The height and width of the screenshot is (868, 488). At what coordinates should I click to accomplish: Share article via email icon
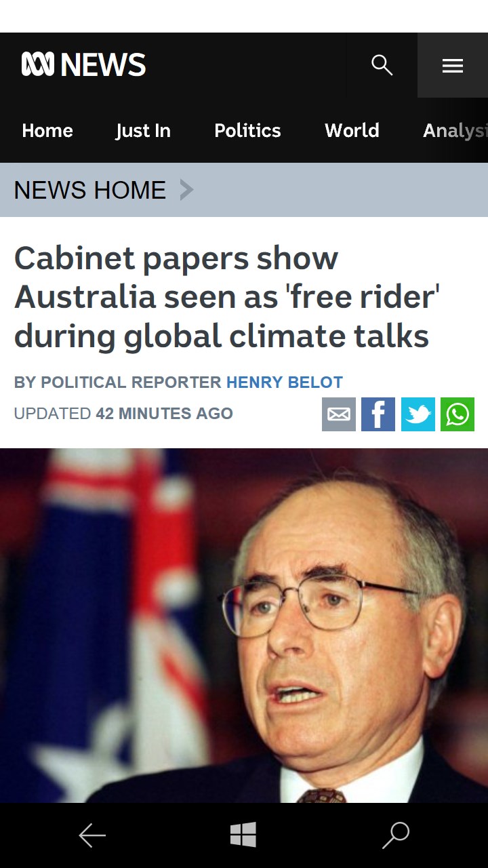point(339,414)
